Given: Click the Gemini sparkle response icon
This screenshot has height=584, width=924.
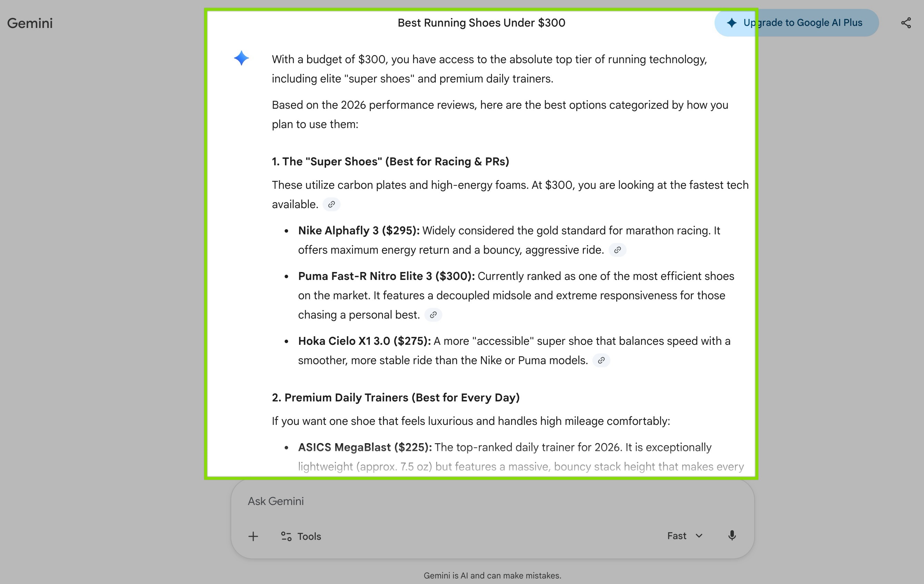Looking at the screenshot, I should [242, 58].
